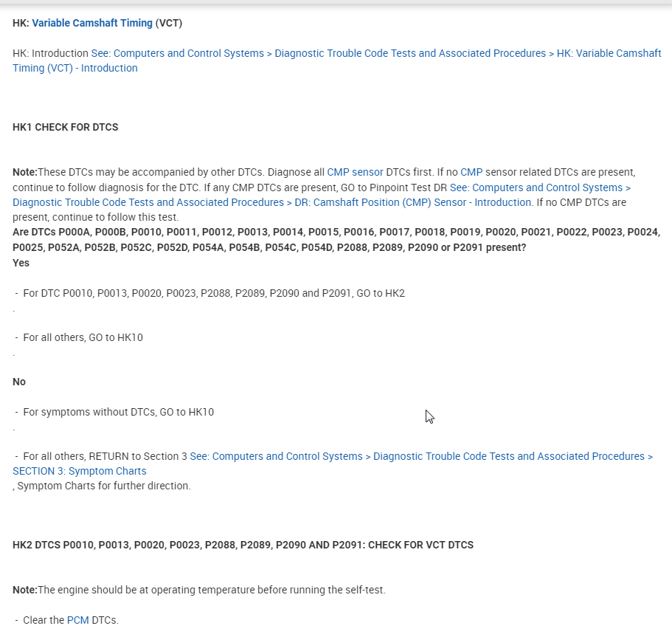Image resolution: width=672 pixels, height=637 pixels.
Task: Click the HK2 DTCS CHECK FOR VCT heading
Action: (243, 545)
